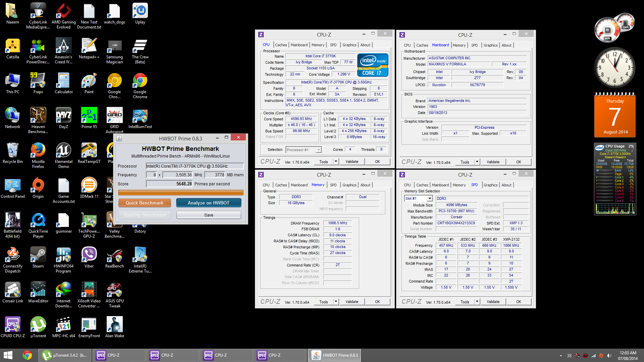This screenshot has width=644, height=362.
Task: Launch Prime 95 icon
Action: pos(89,118)
